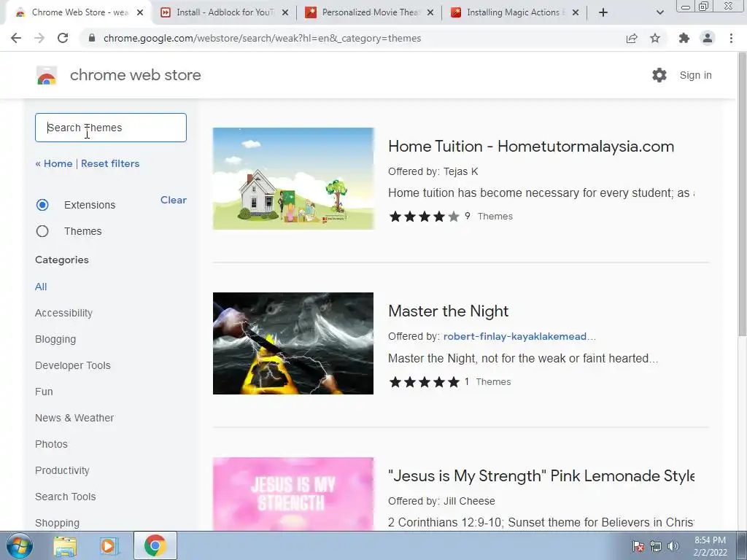The height and width of the screenshot is (560, 747).
Task: Launch Windows Media Player from the taskbar
Action: pyautogui.click(x=109, y=546)
